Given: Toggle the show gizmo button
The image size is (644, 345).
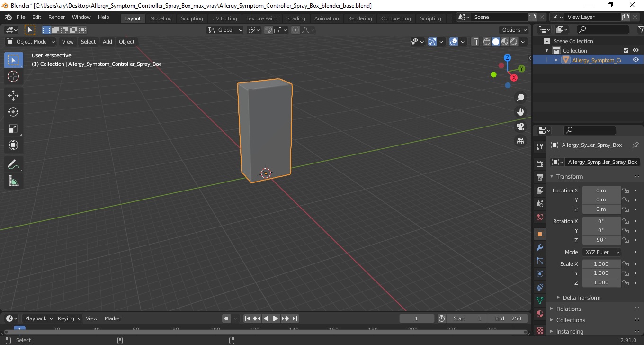Looking at the screenshot, I should point(432,42).
